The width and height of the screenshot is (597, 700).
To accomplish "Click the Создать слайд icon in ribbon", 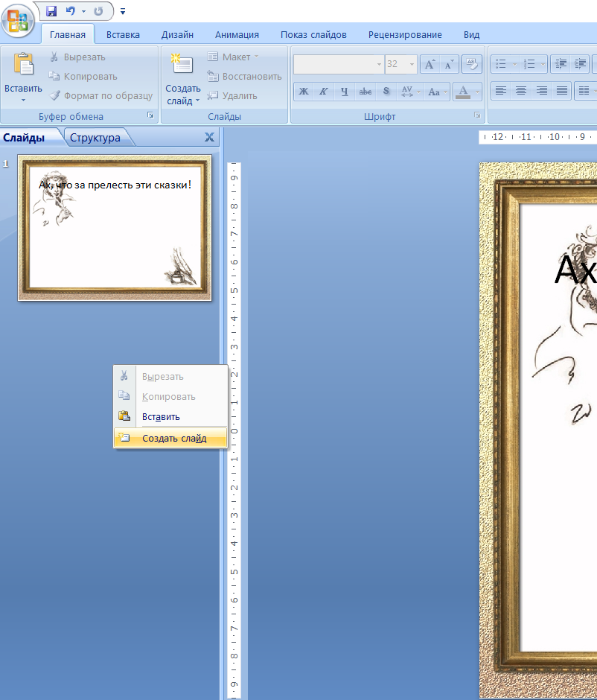I will click(182, 66).
